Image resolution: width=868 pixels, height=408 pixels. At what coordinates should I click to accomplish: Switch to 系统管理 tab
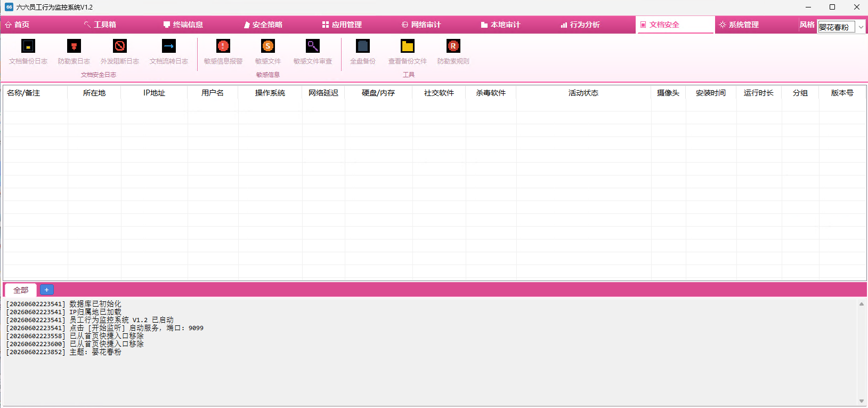point(739,25)
